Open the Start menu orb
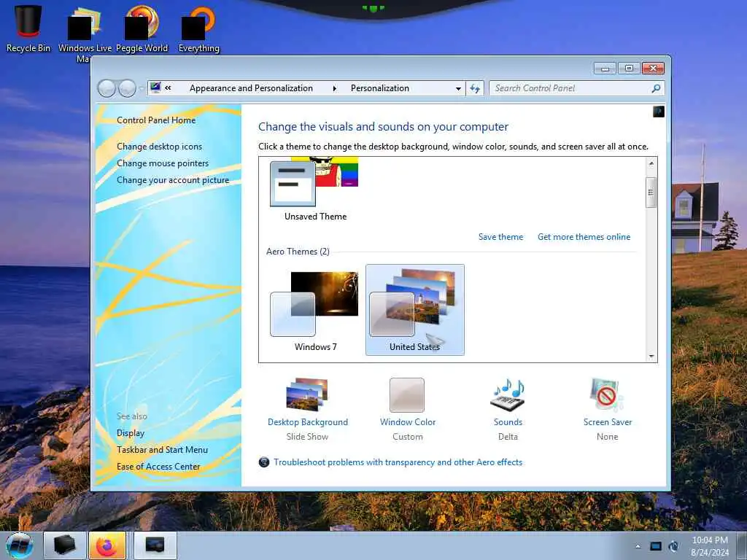 20,545
